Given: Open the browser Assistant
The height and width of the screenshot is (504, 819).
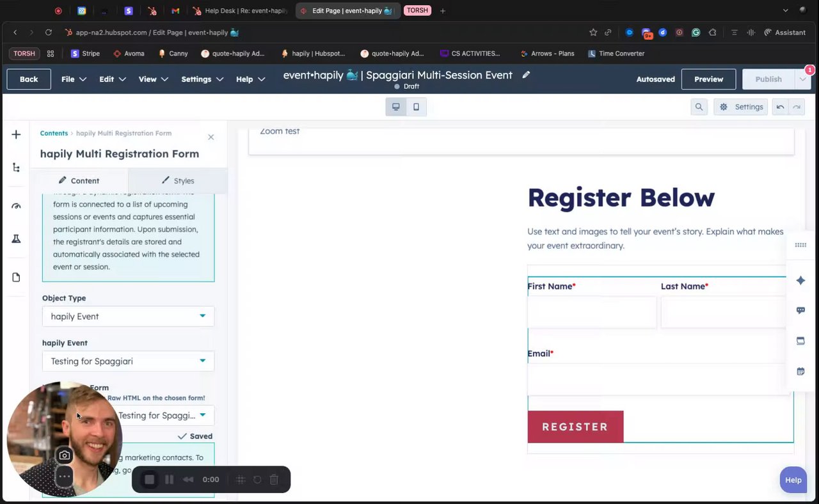Looking at the screenshot, I should click(784, 32).
